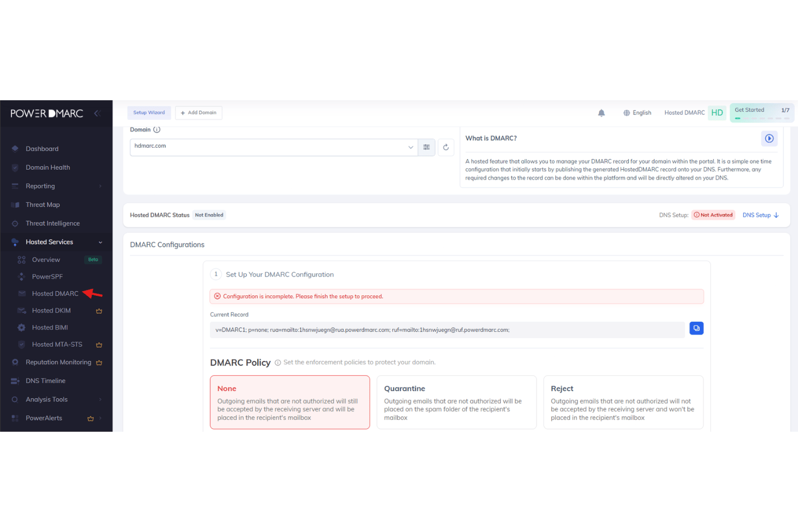Screen dimensions: 798x532
Task: Click the Not Activated status badge
Action: pos(713,215)
